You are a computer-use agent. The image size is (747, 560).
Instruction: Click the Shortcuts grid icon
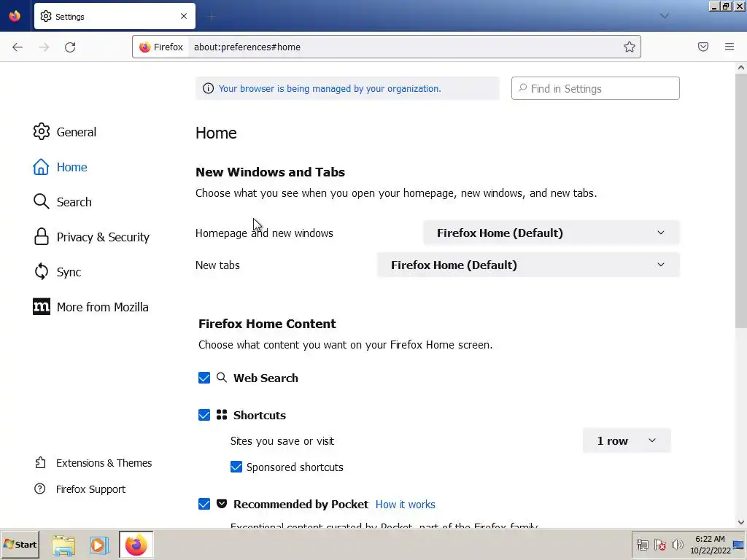click(222, 415)
